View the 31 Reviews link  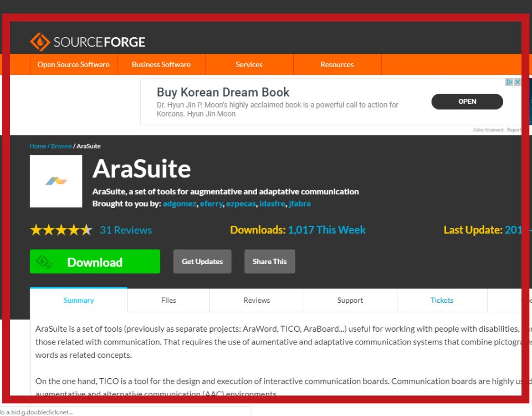(x=126, y=230)
